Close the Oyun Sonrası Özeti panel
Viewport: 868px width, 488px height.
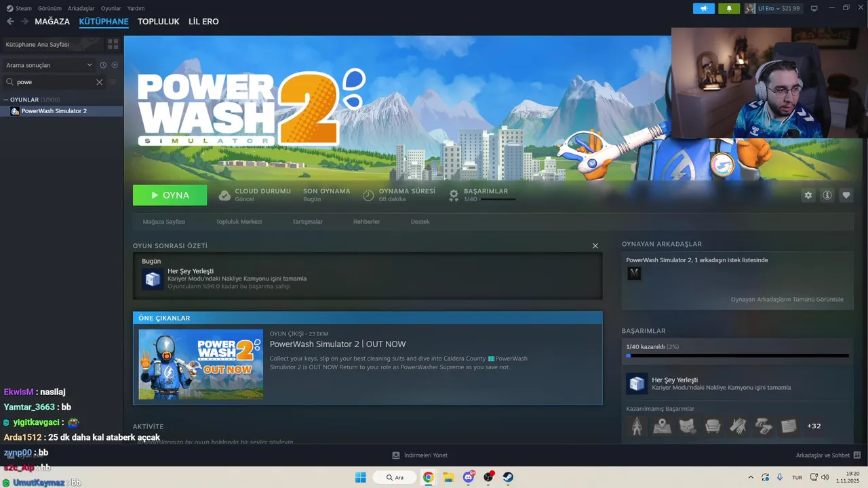coord(595,246)
